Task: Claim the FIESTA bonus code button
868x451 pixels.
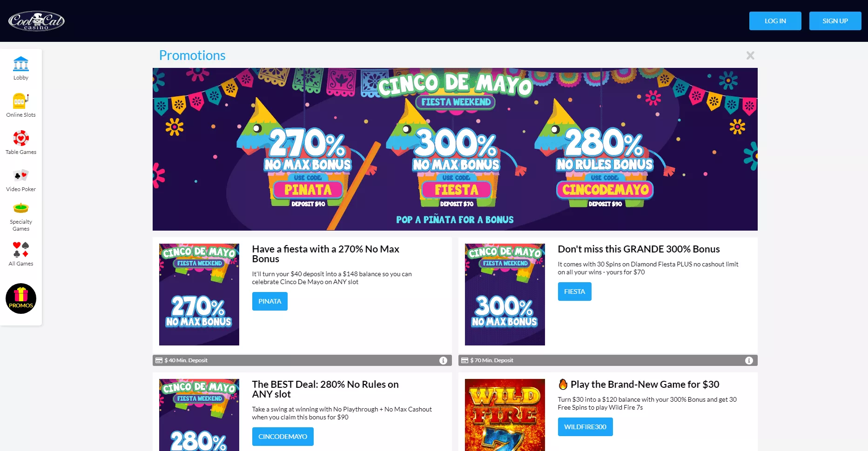Action: coord(575,292)
